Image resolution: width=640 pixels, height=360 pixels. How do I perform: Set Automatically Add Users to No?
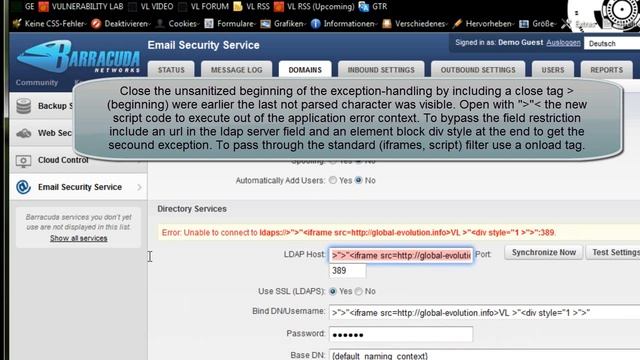(x=358, y=180)
